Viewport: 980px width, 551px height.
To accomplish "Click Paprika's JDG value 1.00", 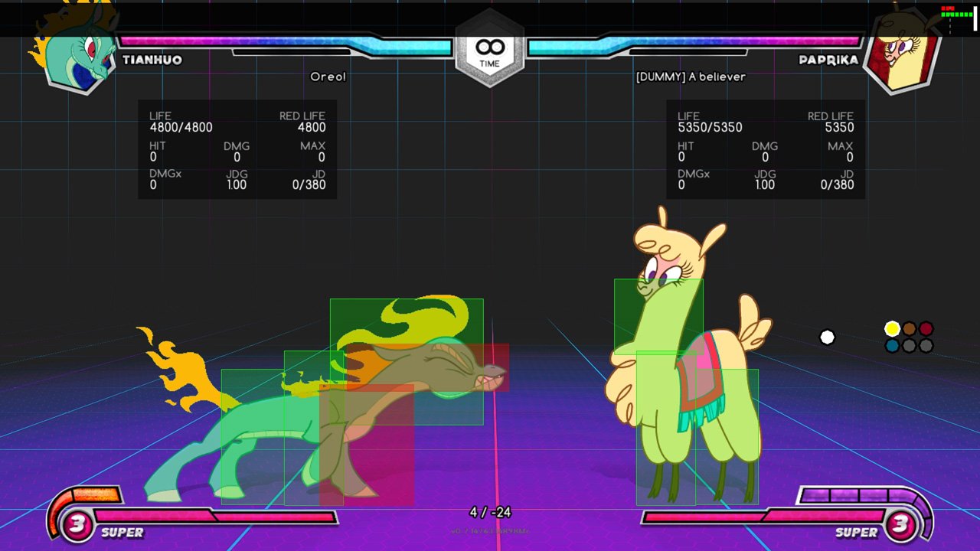I will [765, 185].
